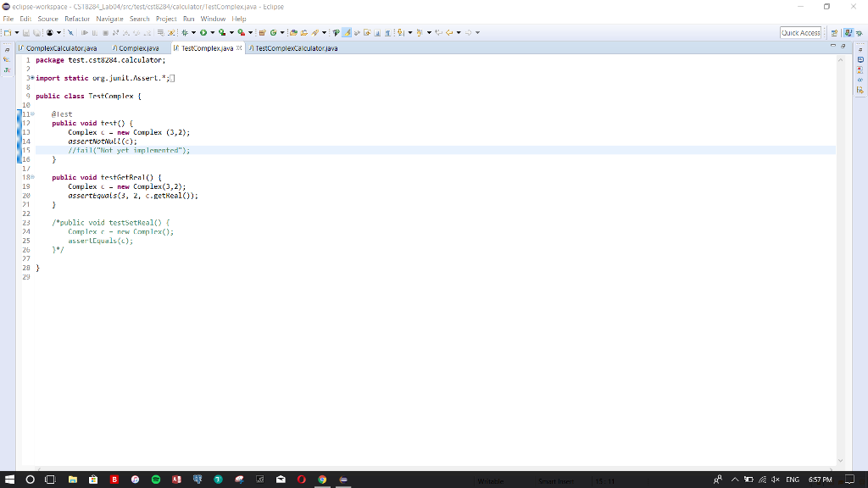Open the External Tools dropdown arrow
The height and width of the screenshot is (488, 868).
point(250,33)
